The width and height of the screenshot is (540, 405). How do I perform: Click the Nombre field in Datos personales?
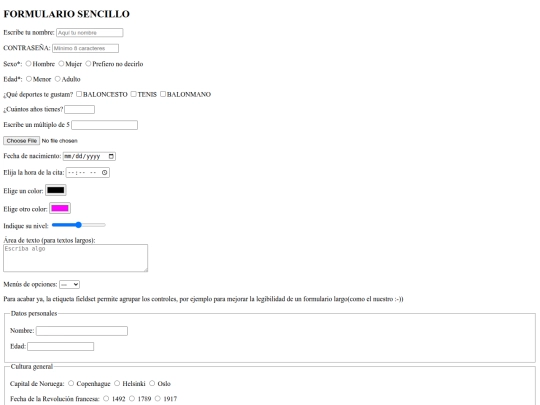82,331
